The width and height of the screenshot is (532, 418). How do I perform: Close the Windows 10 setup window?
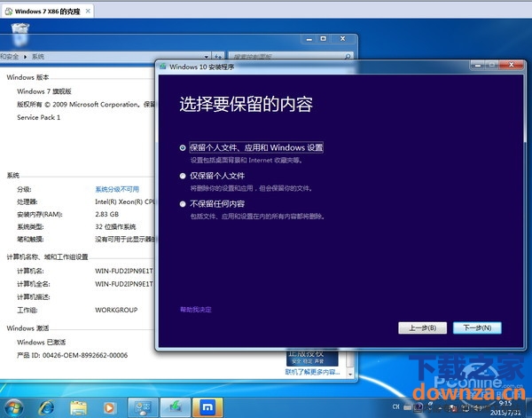(x=512, y=65)
